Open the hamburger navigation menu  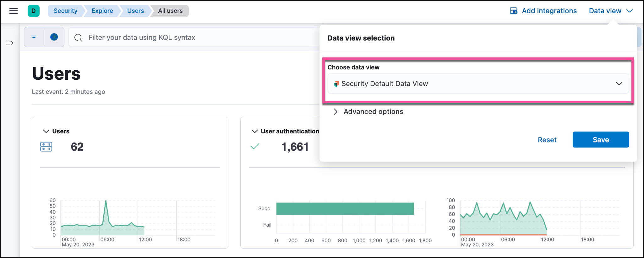pyautogui.click(x=13, y=11)
